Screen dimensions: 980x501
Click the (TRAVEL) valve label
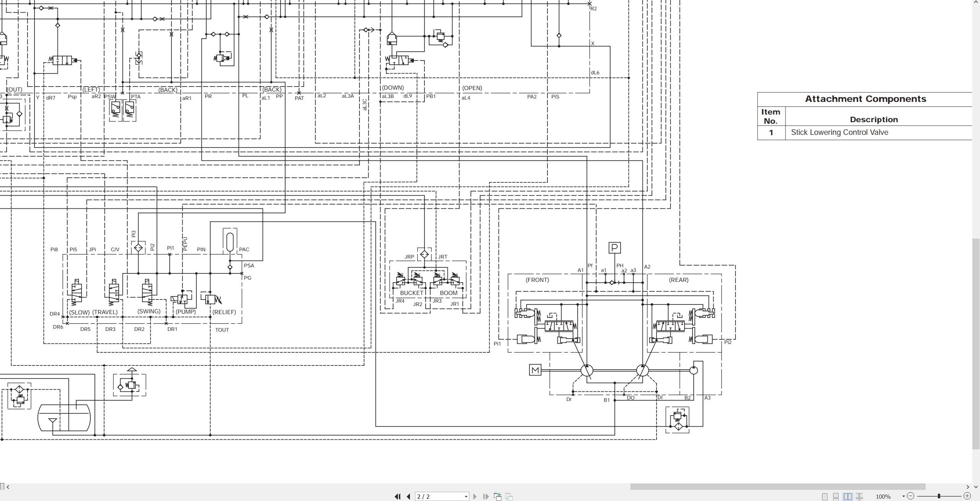click(x=105, y=312)
